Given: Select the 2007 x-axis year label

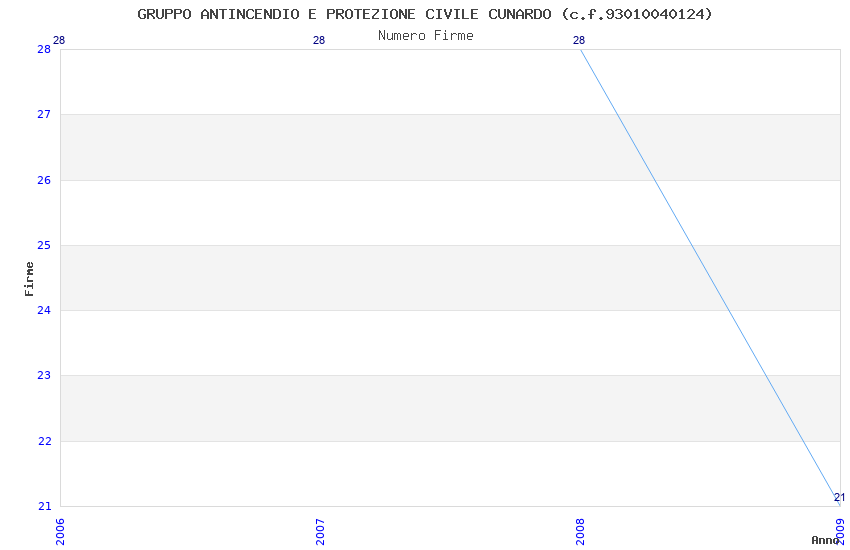Looking at the screenshot, I should click(x=320, y=532).
